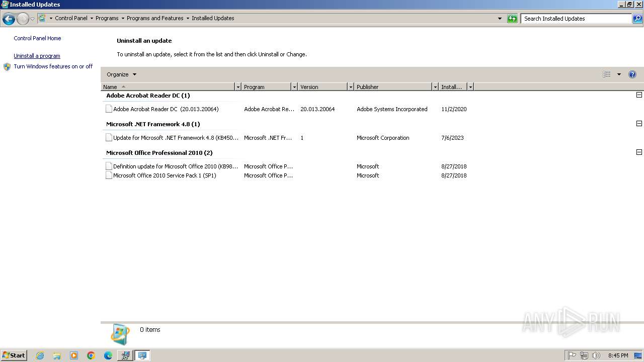This screenshot has width=644, height=362.
Task: Launch Internet Explorer from the taskbar
Action: [x=40, y=355]
